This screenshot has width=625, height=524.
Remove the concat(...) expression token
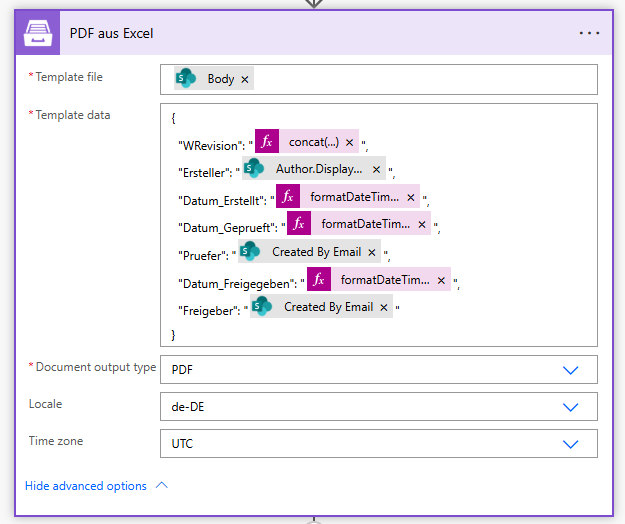point(350,142)
